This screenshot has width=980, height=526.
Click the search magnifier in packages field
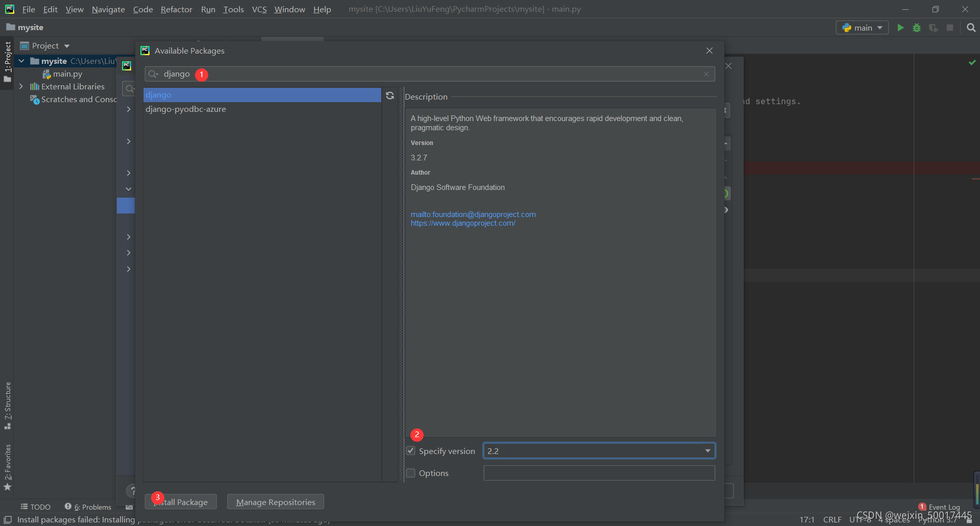tap(153, 74)
